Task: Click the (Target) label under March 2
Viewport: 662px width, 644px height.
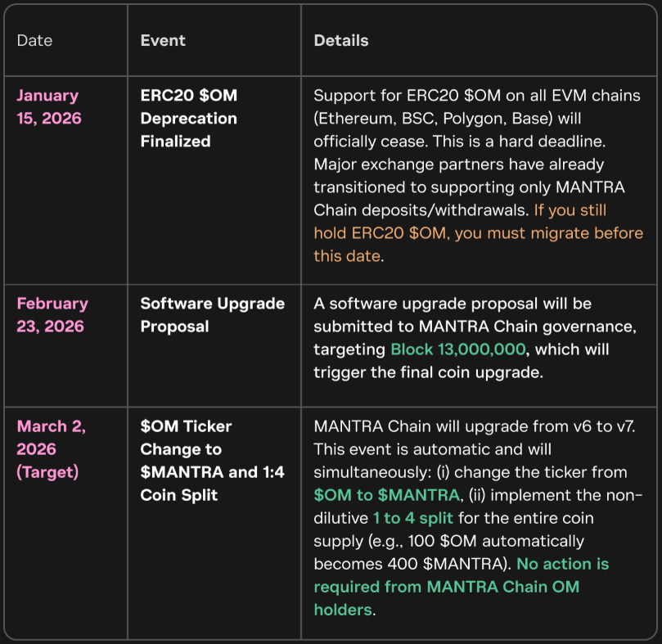Action: click(x=51, y=471)
